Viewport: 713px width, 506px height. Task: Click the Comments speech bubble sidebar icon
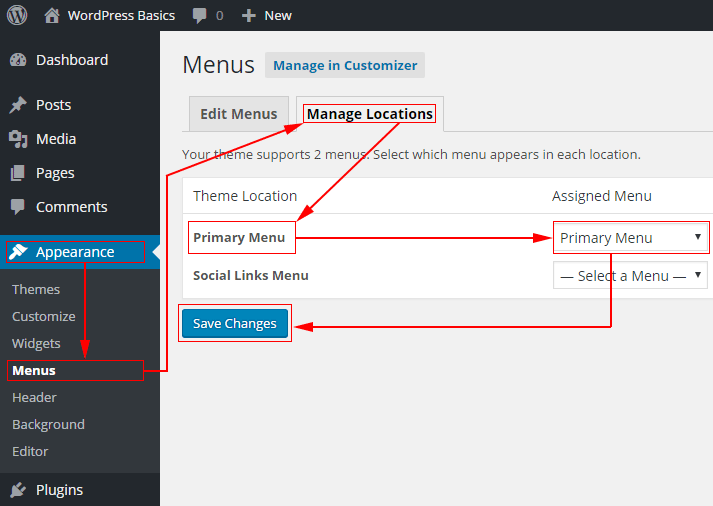pos(18,207)
